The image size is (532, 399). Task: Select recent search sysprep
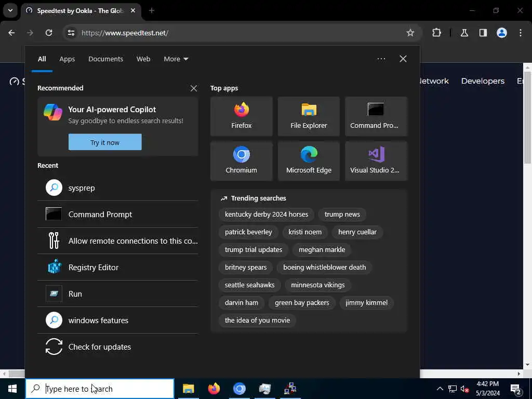pos(118,188)
